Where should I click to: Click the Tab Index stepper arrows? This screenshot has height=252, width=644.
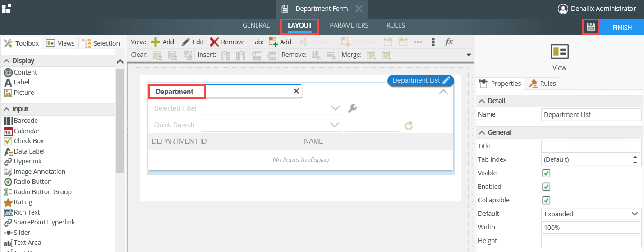pyautogui.click(x=635, y=159)
